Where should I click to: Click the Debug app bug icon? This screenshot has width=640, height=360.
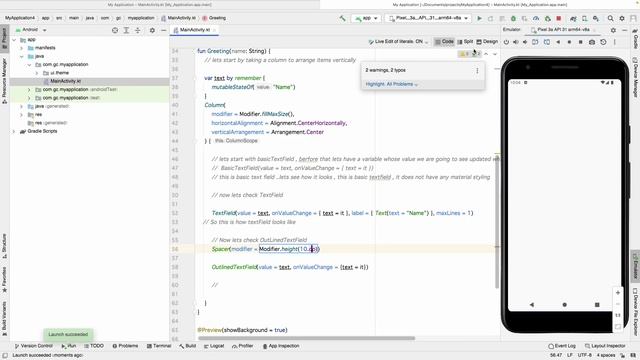pos(513,18)
